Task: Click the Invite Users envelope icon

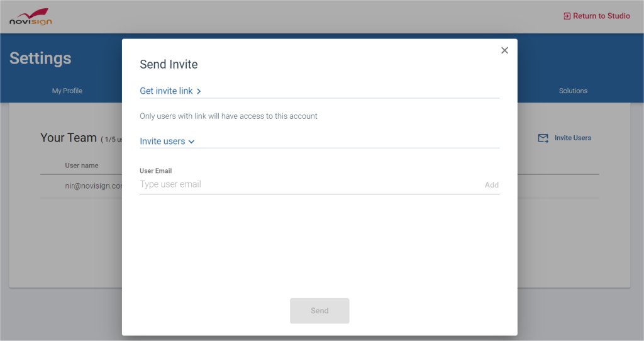Action: [x=543, y=138]
